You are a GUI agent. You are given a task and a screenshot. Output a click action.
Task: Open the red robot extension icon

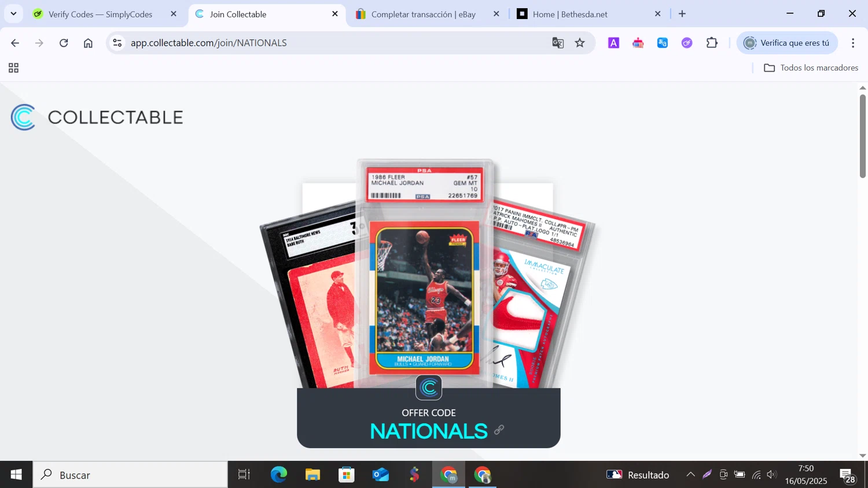(638, 43)
